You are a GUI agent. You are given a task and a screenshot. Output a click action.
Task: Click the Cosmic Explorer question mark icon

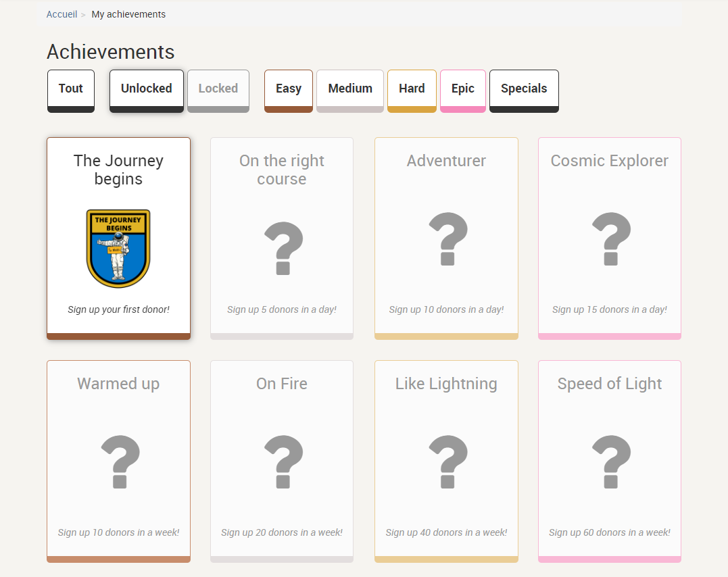click(x=612, y=239)
